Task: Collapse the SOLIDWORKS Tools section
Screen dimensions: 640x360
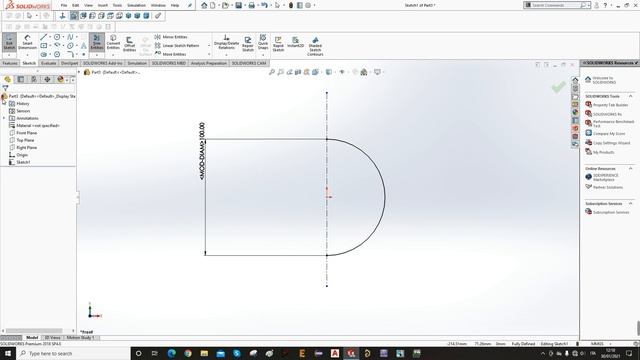Action: [630, 96]
